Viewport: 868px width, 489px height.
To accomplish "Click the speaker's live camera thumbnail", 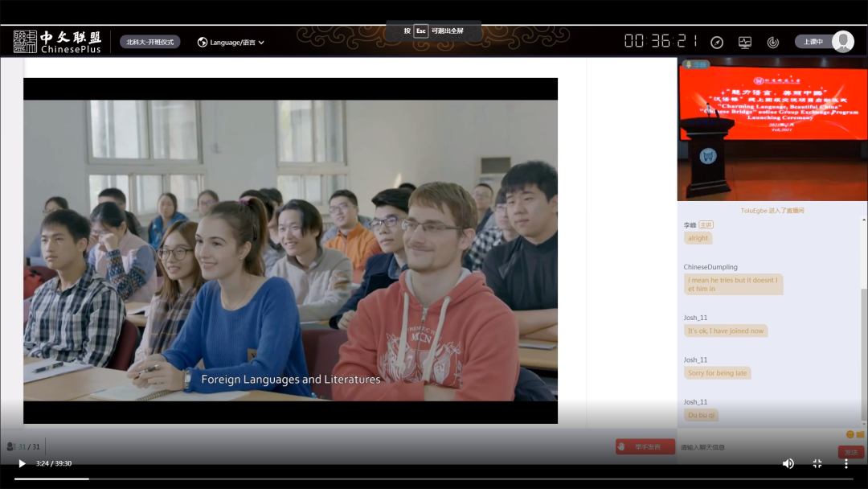I will 772,129.
